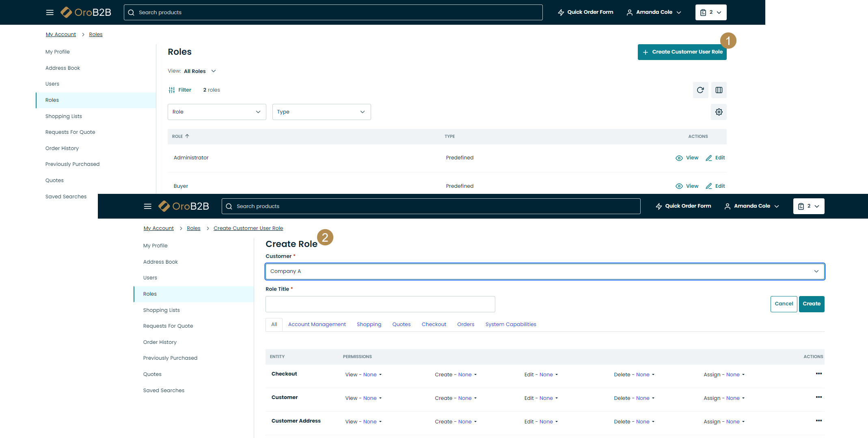The image size is (868, 438).
Task: Open the Customer Address row three-dots actions
Action: 818,421
